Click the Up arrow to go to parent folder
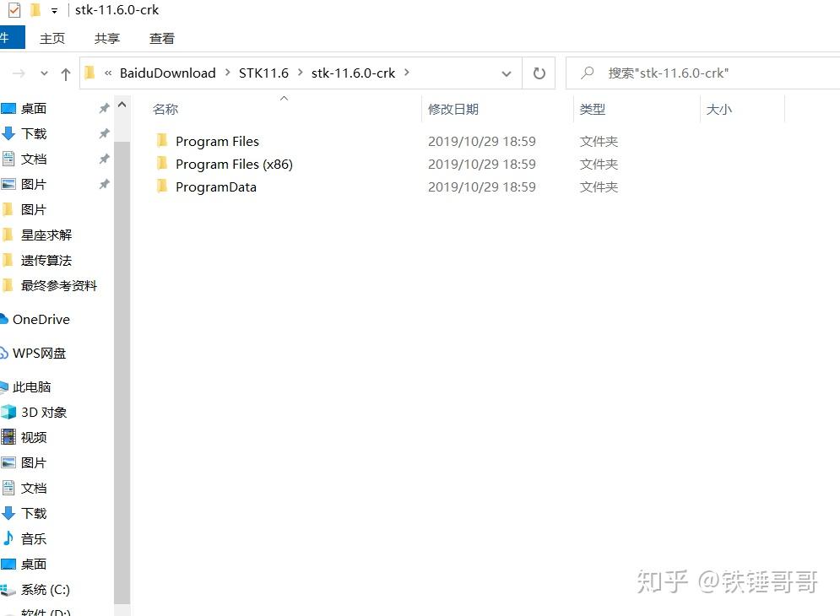Screen dimensions: 840x616 [66, 73]
